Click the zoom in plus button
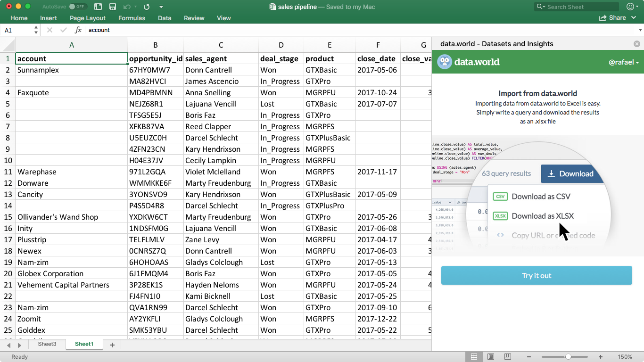 601,357
